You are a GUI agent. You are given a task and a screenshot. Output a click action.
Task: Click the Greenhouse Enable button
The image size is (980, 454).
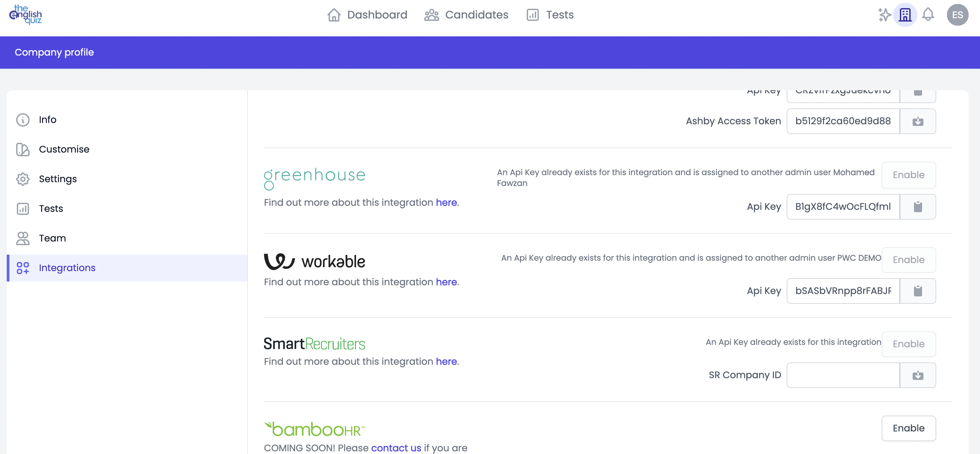[x=909, y=175]
